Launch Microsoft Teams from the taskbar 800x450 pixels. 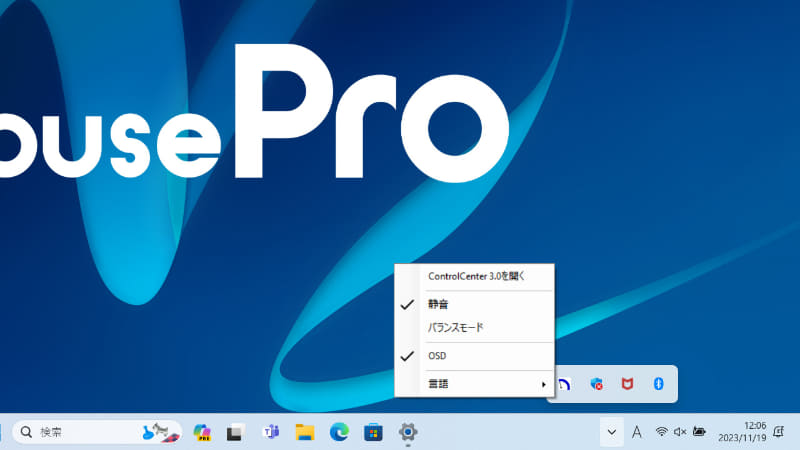click(270, 432)
